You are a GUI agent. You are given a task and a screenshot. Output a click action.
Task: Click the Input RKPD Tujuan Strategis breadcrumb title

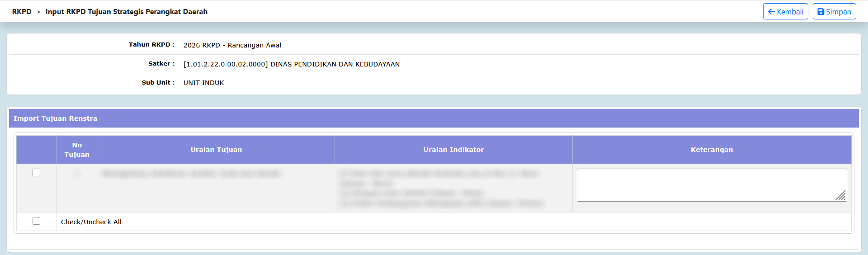126,12
